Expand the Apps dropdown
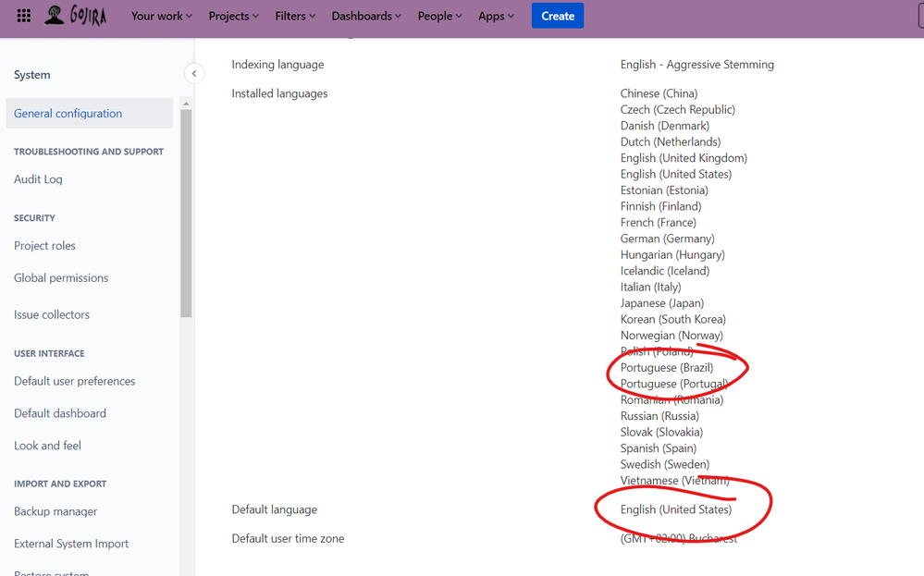The image size is (924, 576). pos(496,16)
